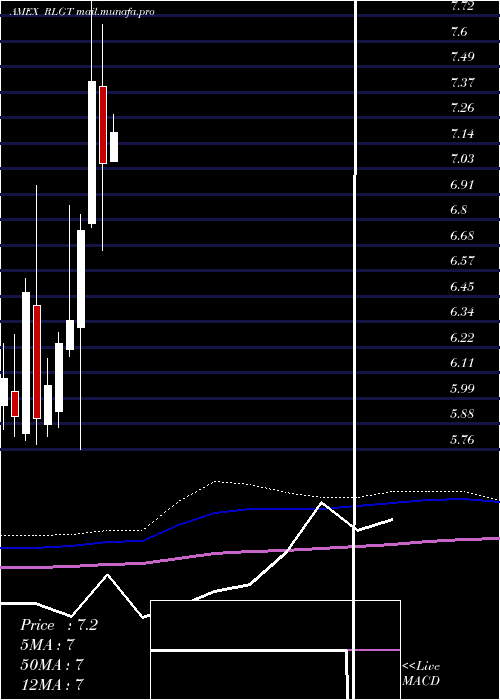Click the 7.26 price axis label

pos(462,108)
